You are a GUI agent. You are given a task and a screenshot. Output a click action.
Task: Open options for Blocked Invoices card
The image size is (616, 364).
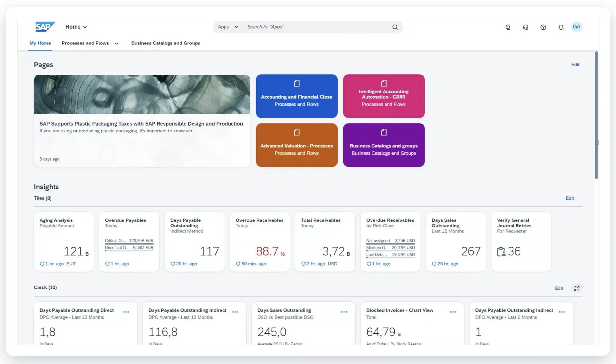pyautogui.click(x=453, y=312)
